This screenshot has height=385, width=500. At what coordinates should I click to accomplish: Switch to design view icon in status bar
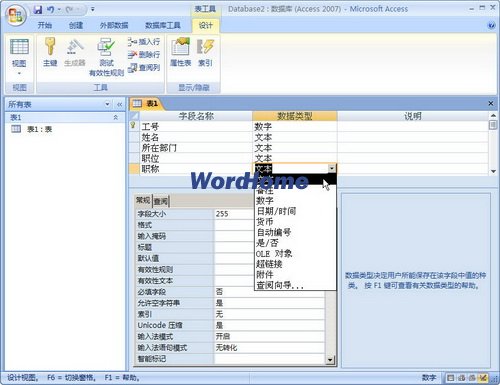(x=483, y=378)
